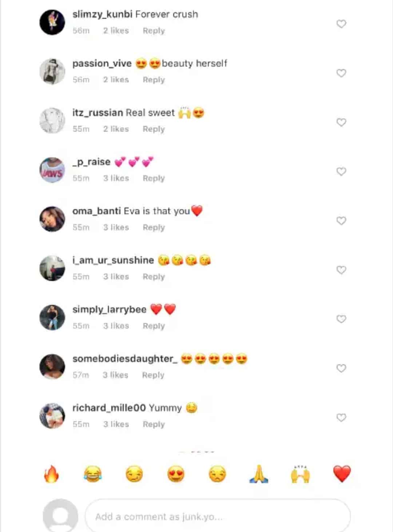Screen dimensions: 393x532
Task: Open the somebodiesdaughter_ profile username
Action: click(x=125, y=359)
